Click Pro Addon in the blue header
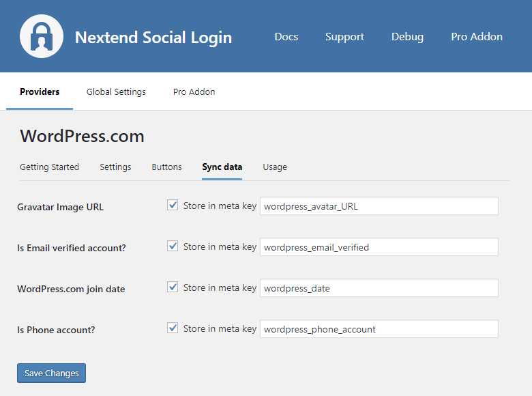The width and height of the screenshot is (532, 396). 477,37
